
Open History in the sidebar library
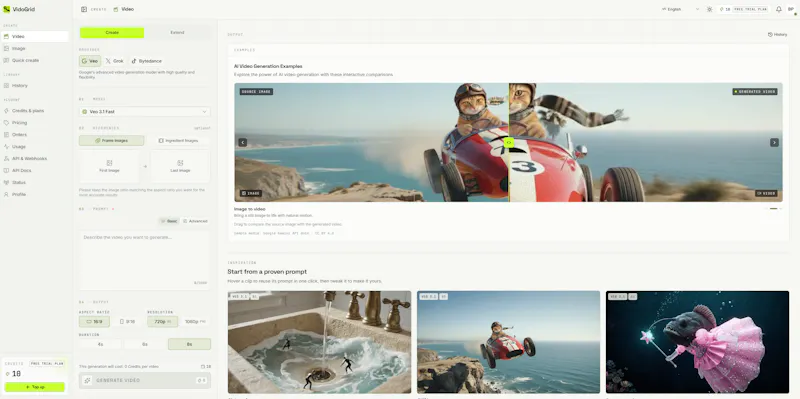(34, 86)
